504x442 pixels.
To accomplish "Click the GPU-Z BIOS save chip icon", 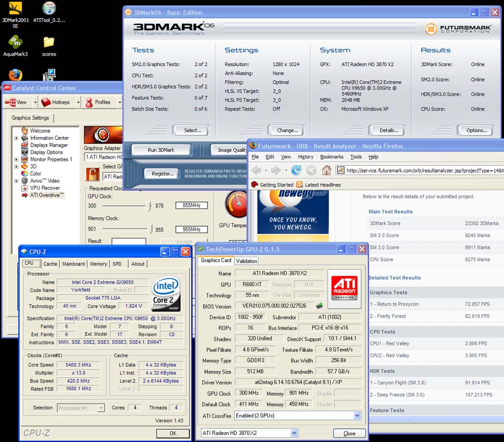I will pos(319,306).
